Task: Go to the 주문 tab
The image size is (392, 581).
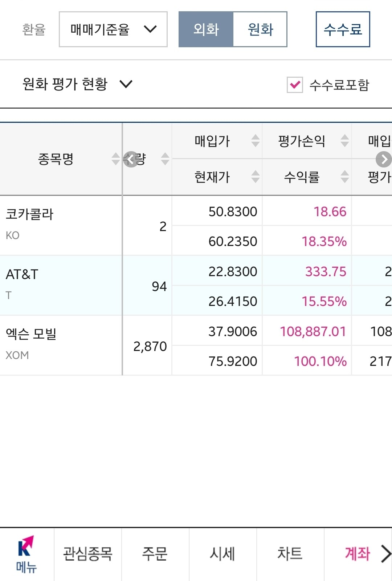Action: 155,554
